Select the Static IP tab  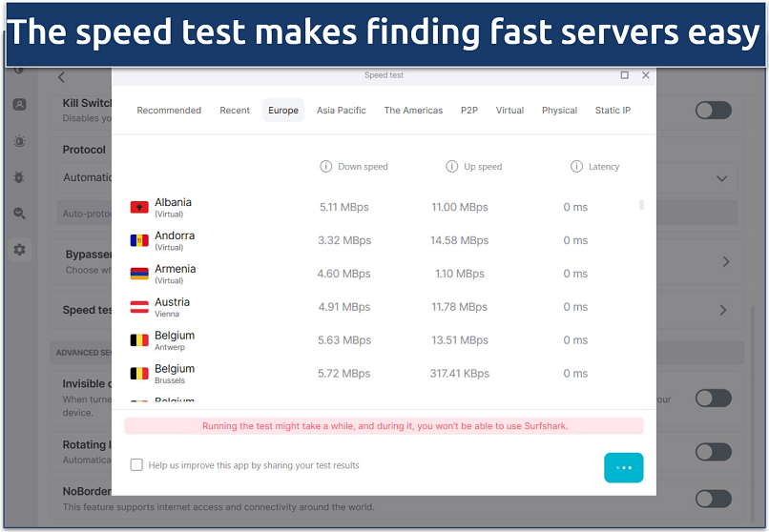point(613,111)
